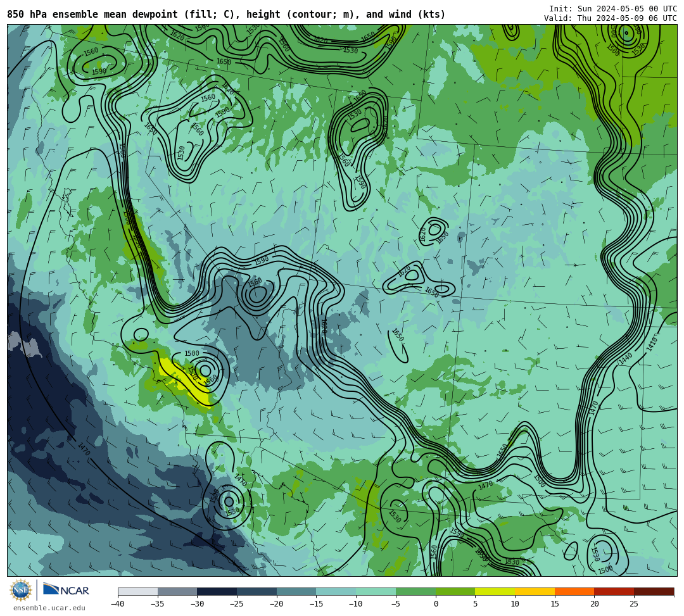Screen dimensions: 684x616
Task: Click the teal colorbar swatch from -20 to -15
Action: [296, 591]
